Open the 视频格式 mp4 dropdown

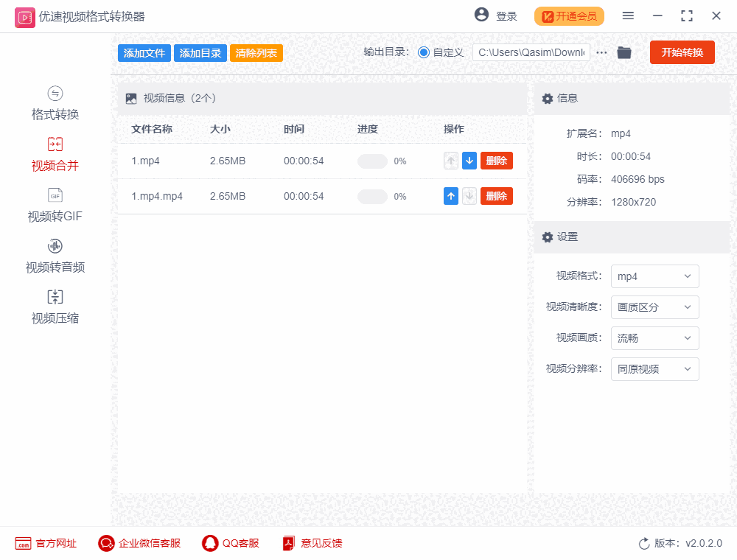pyautogui.click(x=654, y=276)
